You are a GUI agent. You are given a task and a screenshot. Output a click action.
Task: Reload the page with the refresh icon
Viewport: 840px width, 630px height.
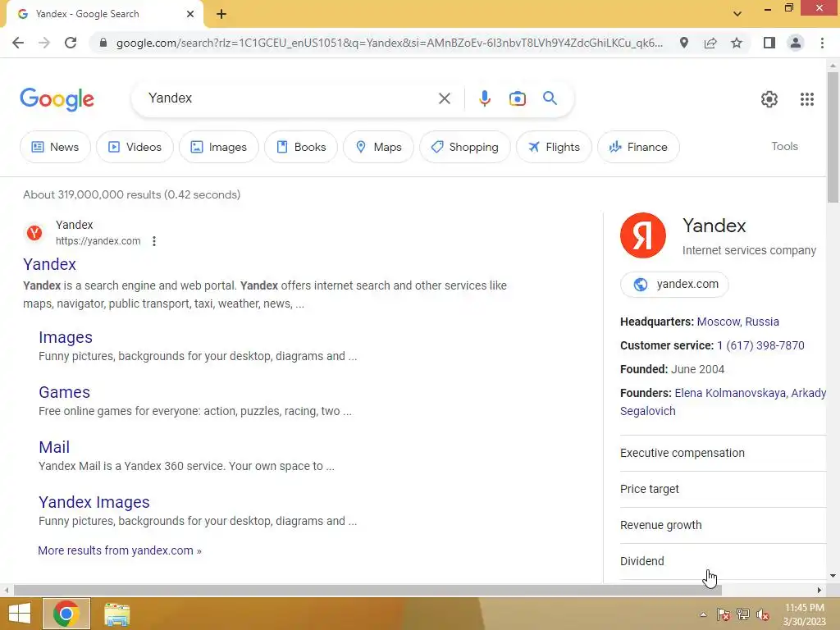tap(71, 43)
